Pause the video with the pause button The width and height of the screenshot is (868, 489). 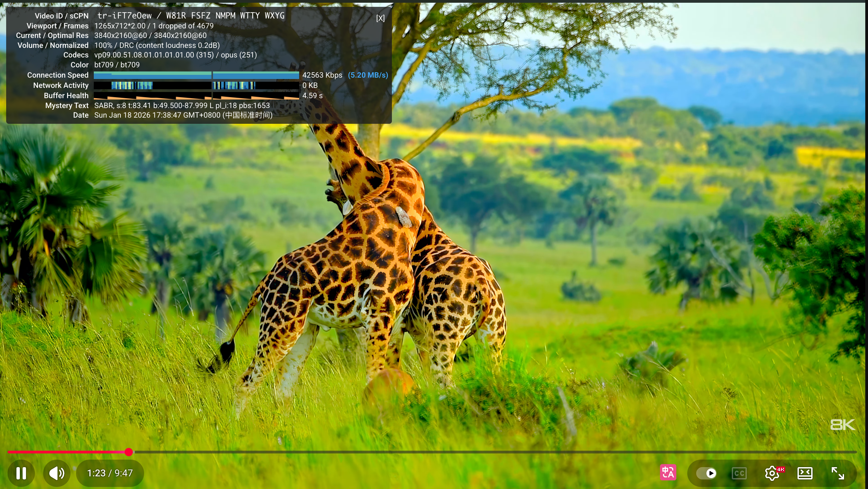[21, 473]
